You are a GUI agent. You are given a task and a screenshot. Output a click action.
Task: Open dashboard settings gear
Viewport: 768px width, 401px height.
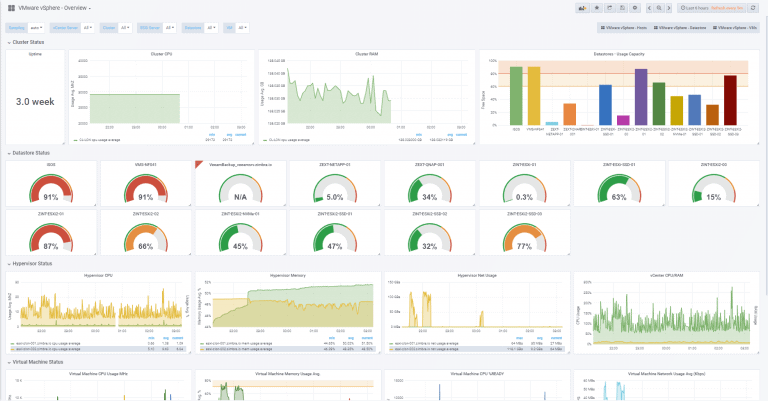tap(635, 8)
